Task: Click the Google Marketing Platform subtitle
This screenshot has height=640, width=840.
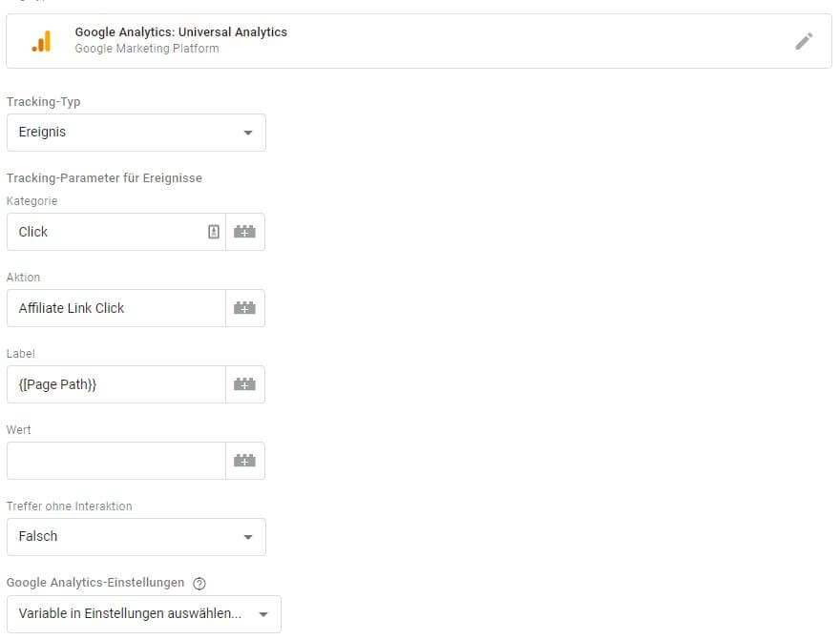Action: point(146,49)
